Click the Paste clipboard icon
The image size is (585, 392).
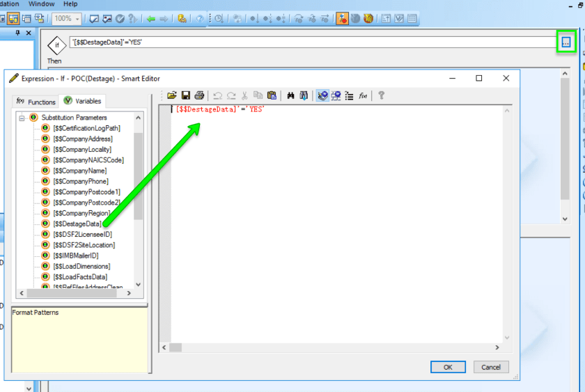272,95
